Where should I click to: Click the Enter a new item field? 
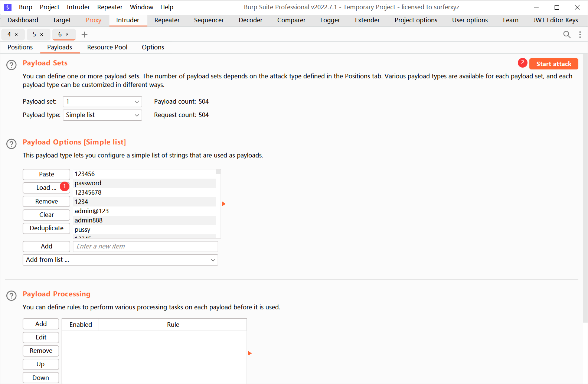point(146,247)
